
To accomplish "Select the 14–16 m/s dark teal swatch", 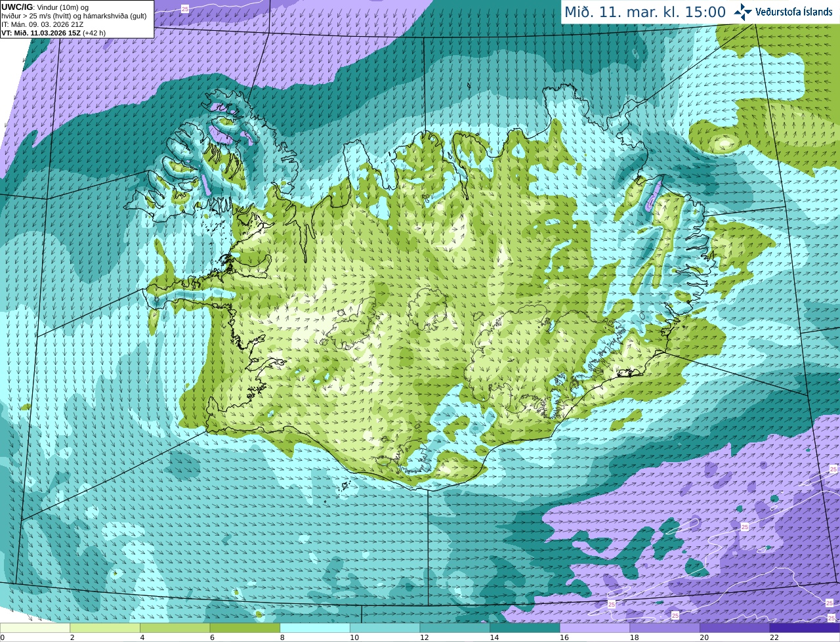I will (x=525, y=628).
